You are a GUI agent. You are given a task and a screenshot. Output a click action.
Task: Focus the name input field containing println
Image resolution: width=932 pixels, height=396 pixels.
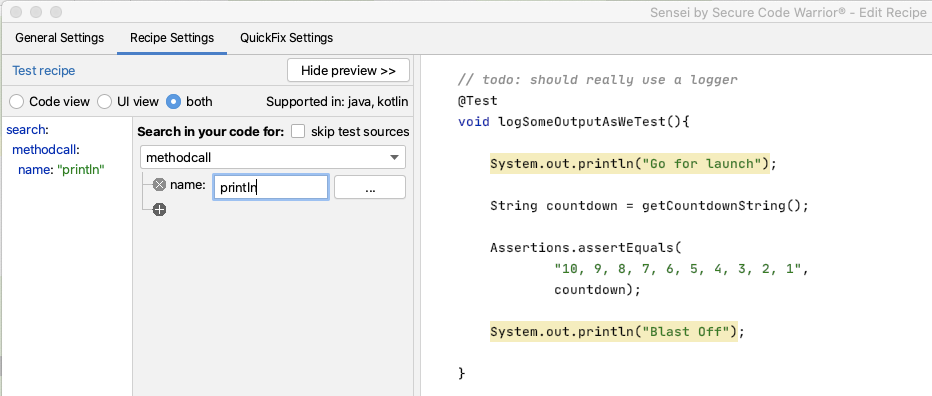pyautogui.click(x=270, y=187)
